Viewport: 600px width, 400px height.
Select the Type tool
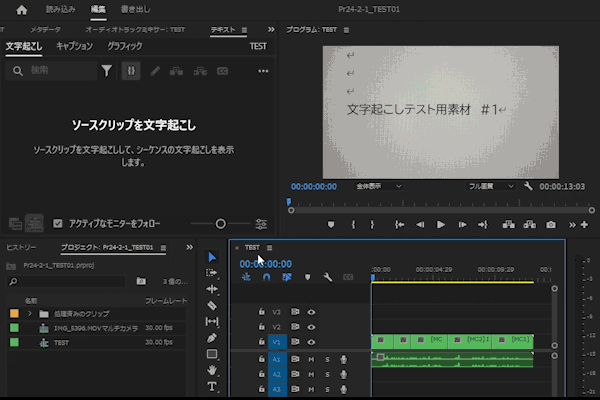pyautogui.click(x=212, y=387)
